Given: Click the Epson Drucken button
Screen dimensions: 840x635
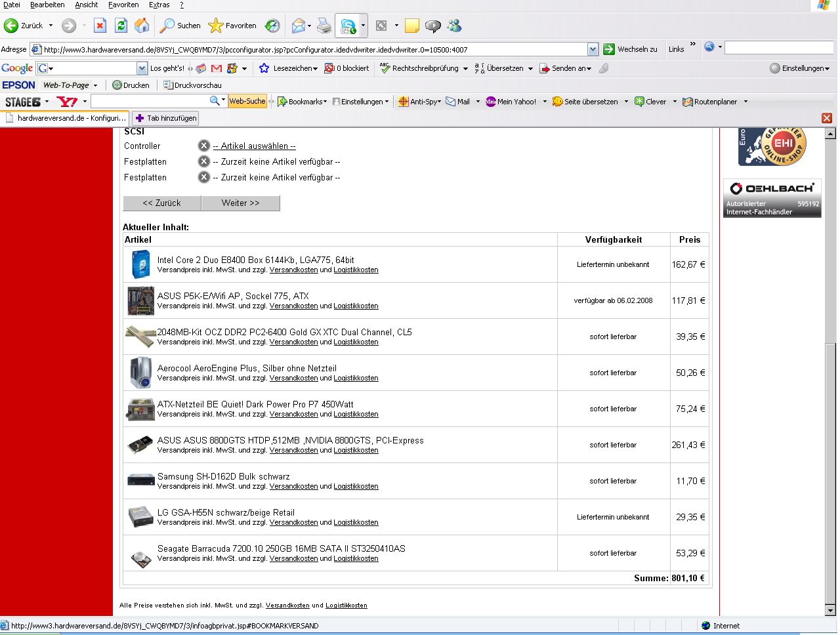Looking at the screenshot, I should (131, 85).
